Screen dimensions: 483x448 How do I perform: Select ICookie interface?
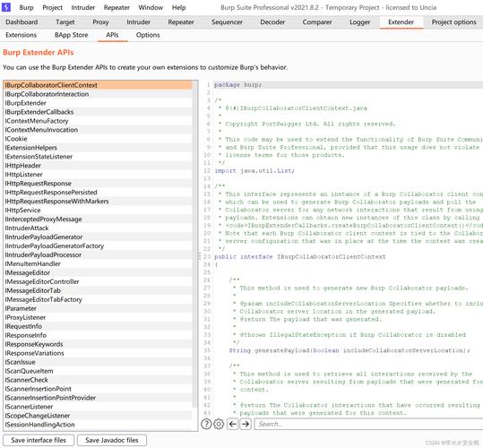point(98,139)
